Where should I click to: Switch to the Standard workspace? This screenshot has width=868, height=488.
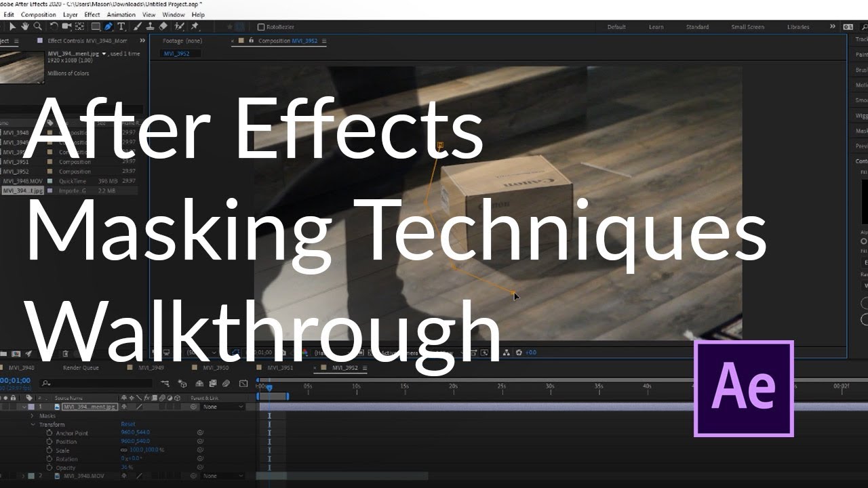coord(697,27)
